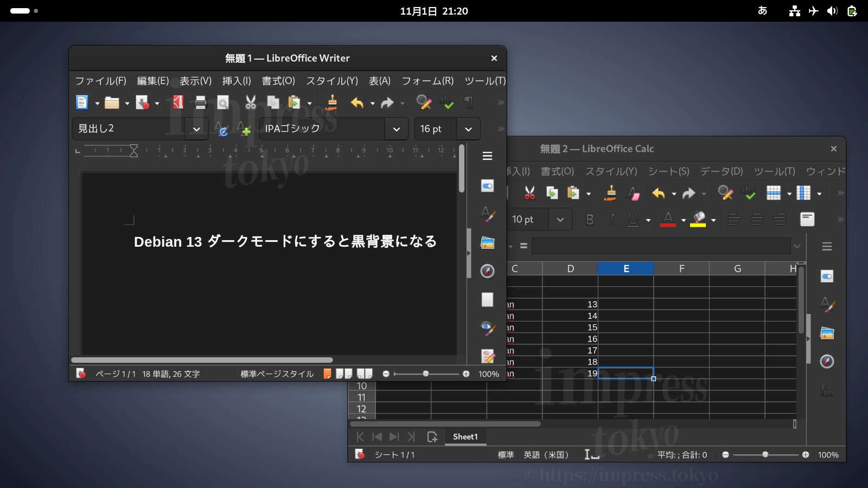Open Writer sidebar Navigator deck
Screen dimensions: 868x488
click(x=488, y=271)
